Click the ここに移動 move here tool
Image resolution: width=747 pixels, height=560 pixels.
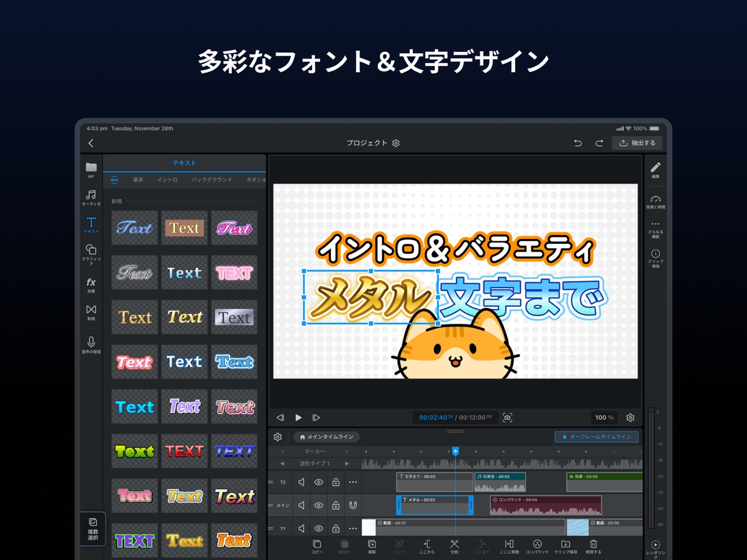click(x=509, y=547)
